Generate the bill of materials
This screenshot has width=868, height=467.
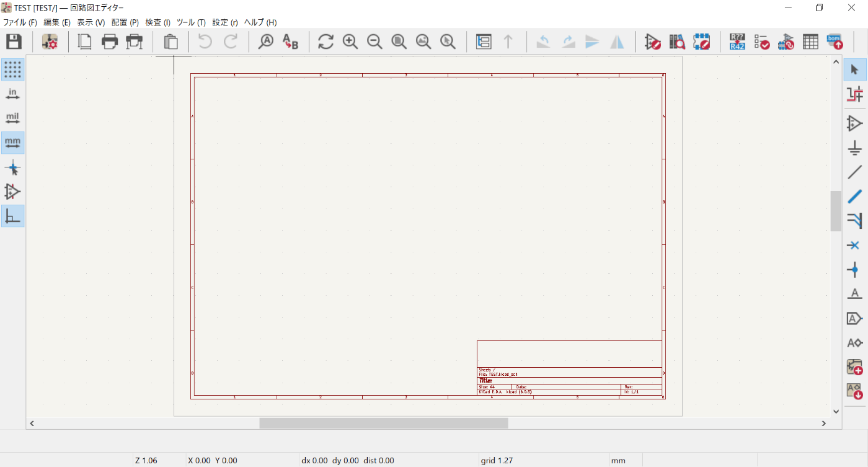point(835,42)
